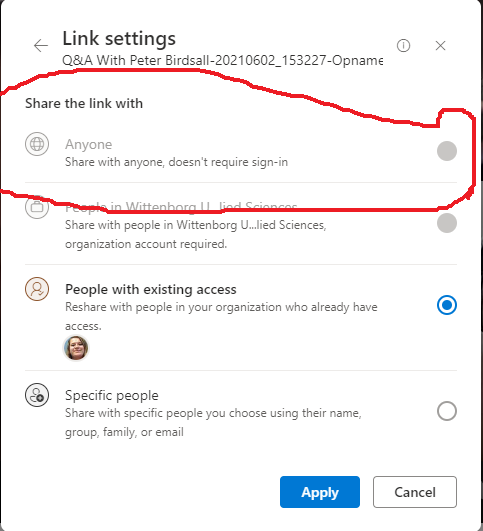
Task: Select the Wittenborg organization radio button
Action: click(447, 223)
